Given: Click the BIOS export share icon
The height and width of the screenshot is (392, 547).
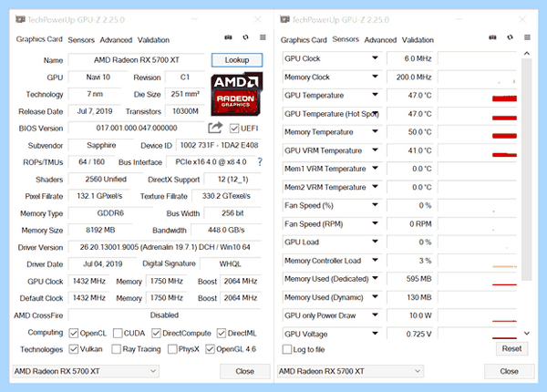Looking at the screenshot, I should pyautogui.click(x=215, y=128).
